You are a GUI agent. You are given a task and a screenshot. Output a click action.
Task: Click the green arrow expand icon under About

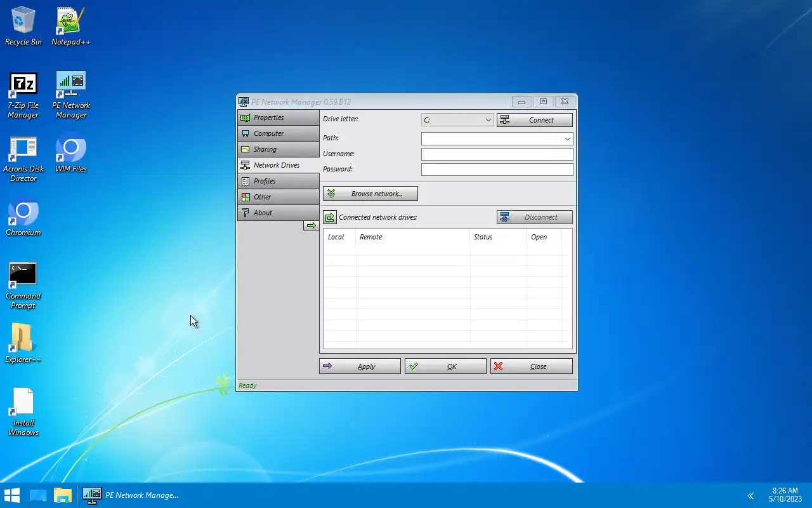click(311, 225)
